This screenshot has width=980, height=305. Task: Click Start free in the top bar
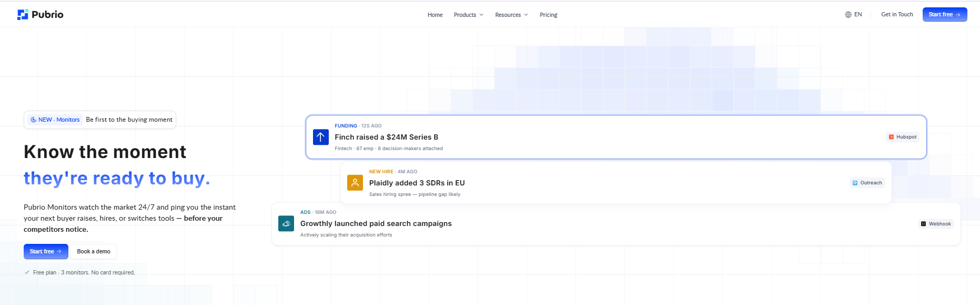[945, 15]
